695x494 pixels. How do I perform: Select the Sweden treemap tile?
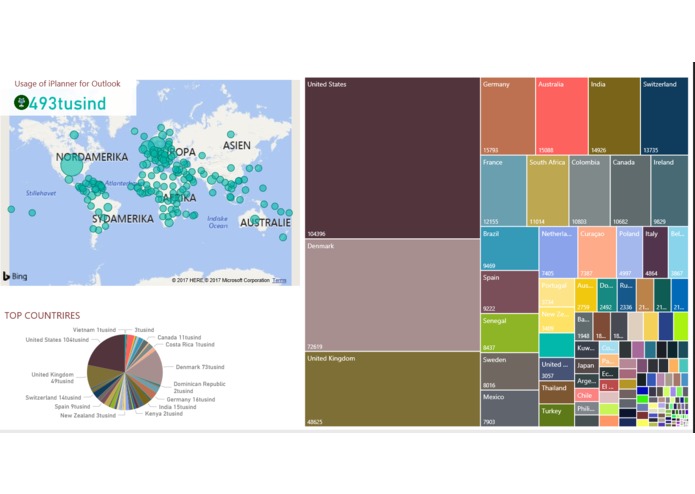coord(510,371)
